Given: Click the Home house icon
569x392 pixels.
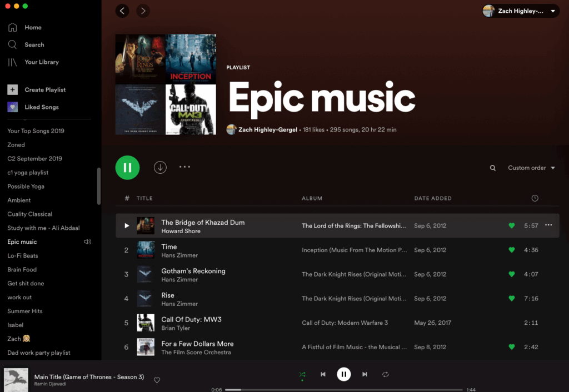Looking at the screenshot, I should [x=12, y=27].
